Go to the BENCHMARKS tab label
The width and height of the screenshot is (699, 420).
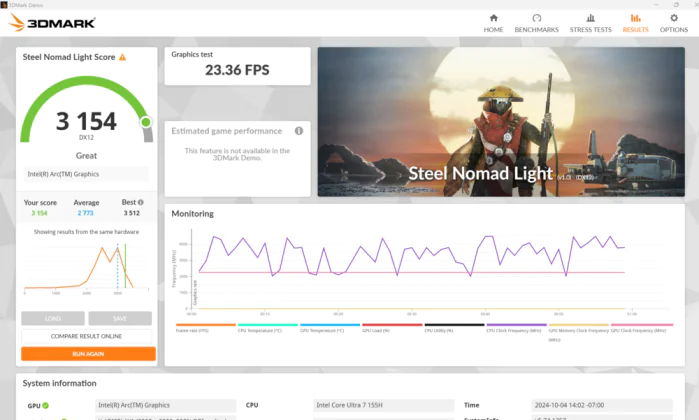[x=537, y=29]
